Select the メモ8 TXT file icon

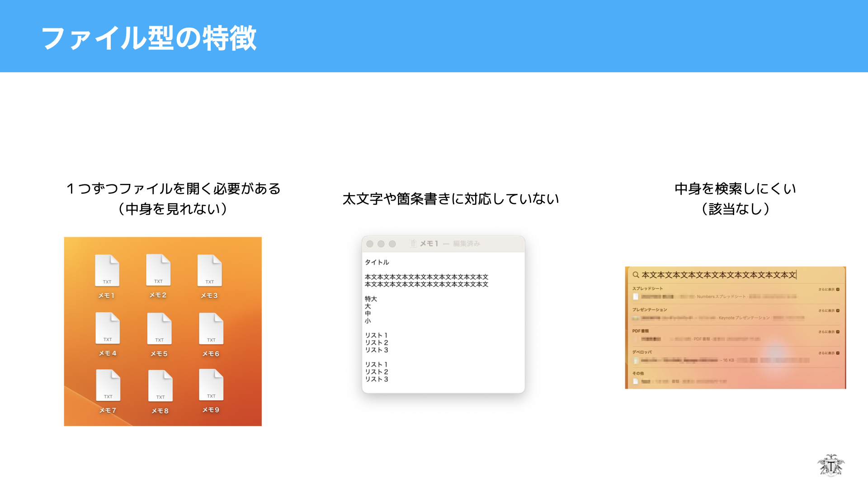coord(160,386)
